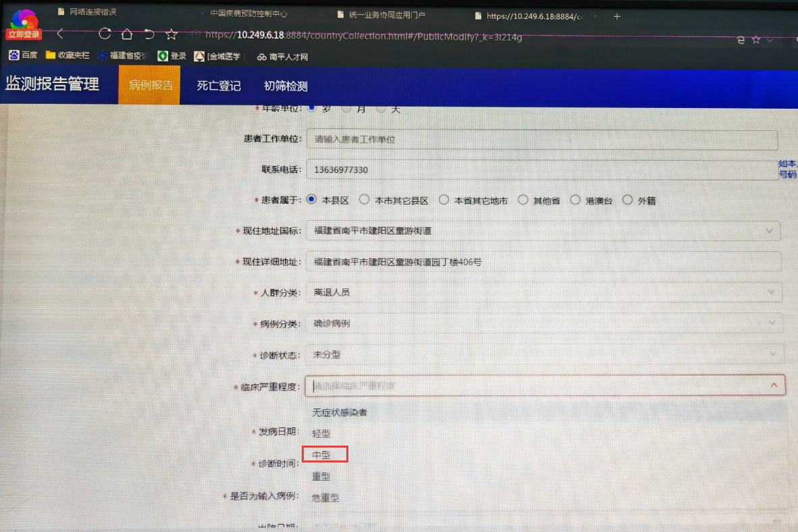The image size is (798, 532).
Task: Open the 登录 bookmark
Action: [172, 56]
